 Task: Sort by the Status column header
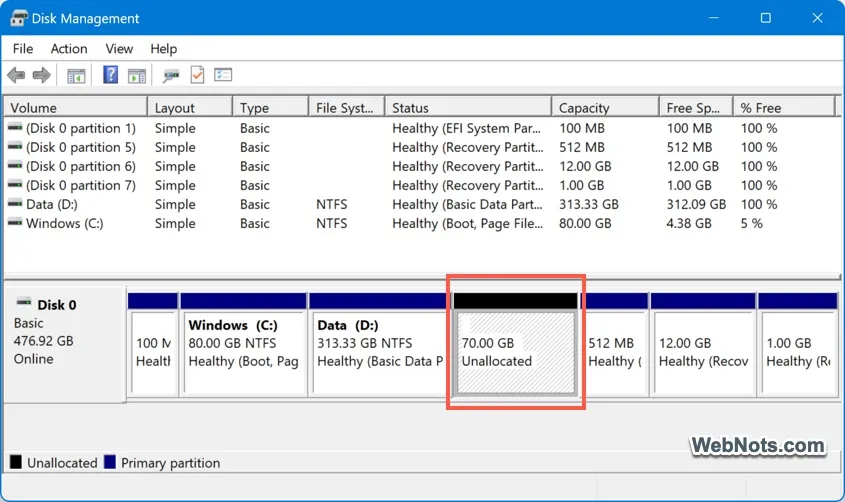point(469,108)
